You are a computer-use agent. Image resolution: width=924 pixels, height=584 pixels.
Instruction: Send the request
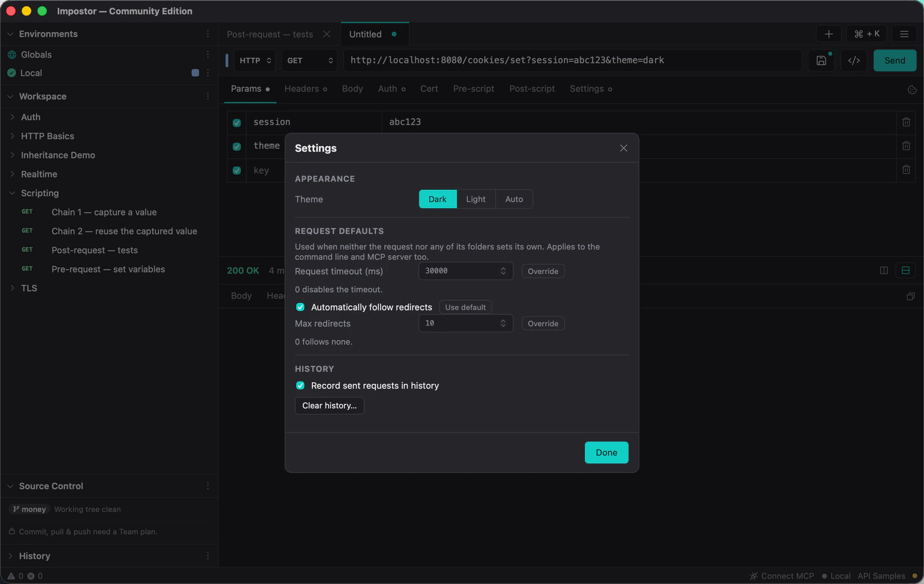(x=895, y=61)
